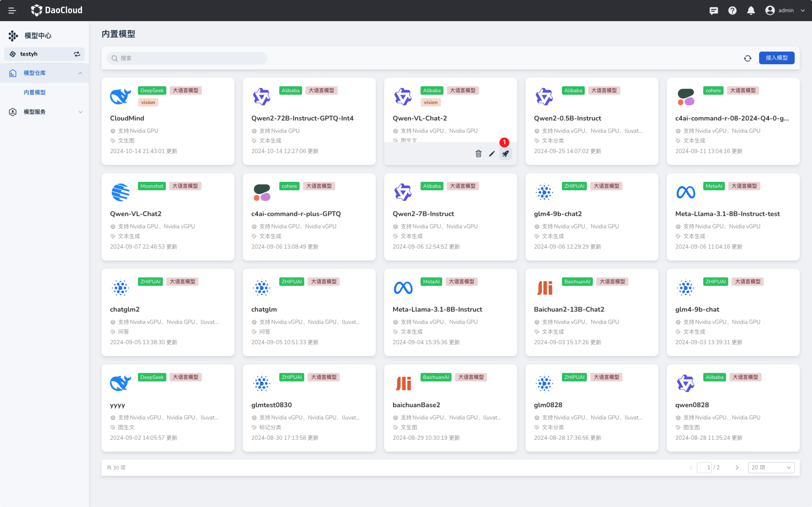812x507 pixels.
Task: Click the c4ai-command-r-08-2024 cohere logo
Action: click(x=685, y=97)
